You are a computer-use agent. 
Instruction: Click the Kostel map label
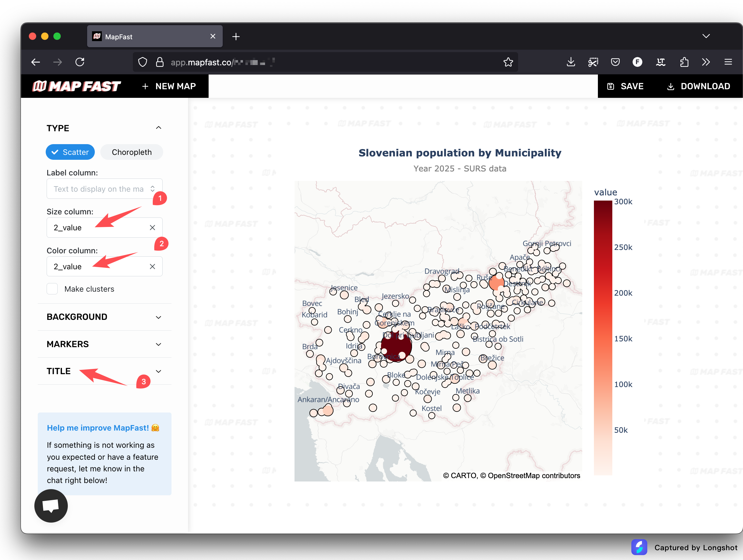432,408
